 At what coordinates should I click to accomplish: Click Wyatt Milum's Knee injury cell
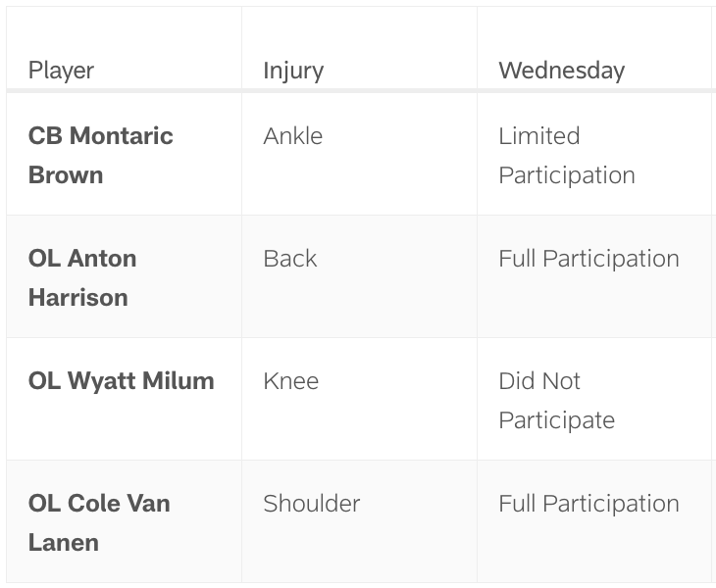point(290,381)
